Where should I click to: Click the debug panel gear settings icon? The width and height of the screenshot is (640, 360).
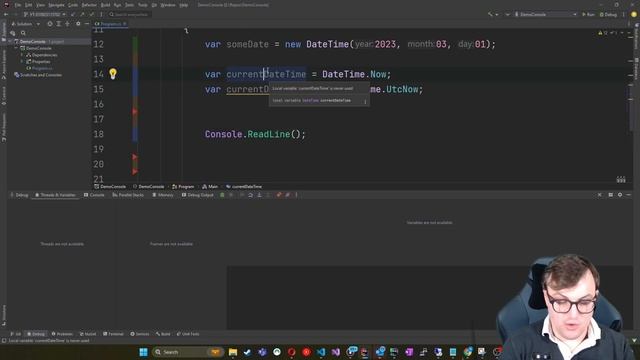click(620, 195)
